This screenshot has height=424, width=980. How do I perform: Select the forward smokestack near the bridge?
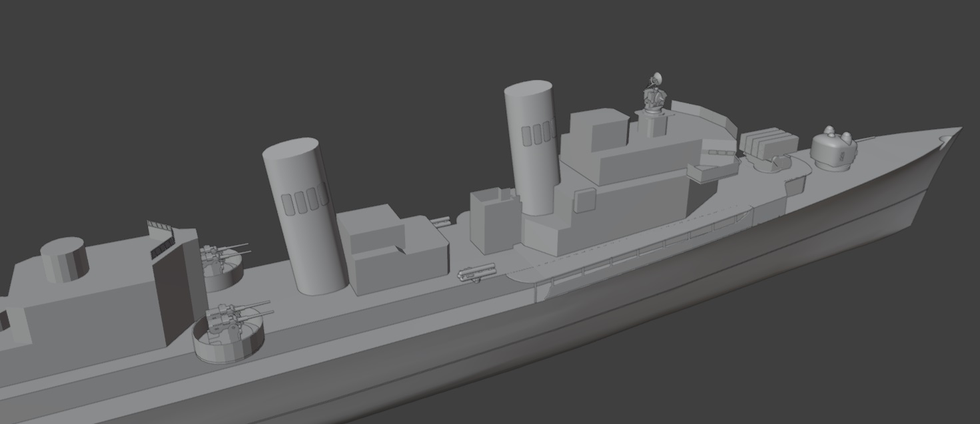[531, 147]
